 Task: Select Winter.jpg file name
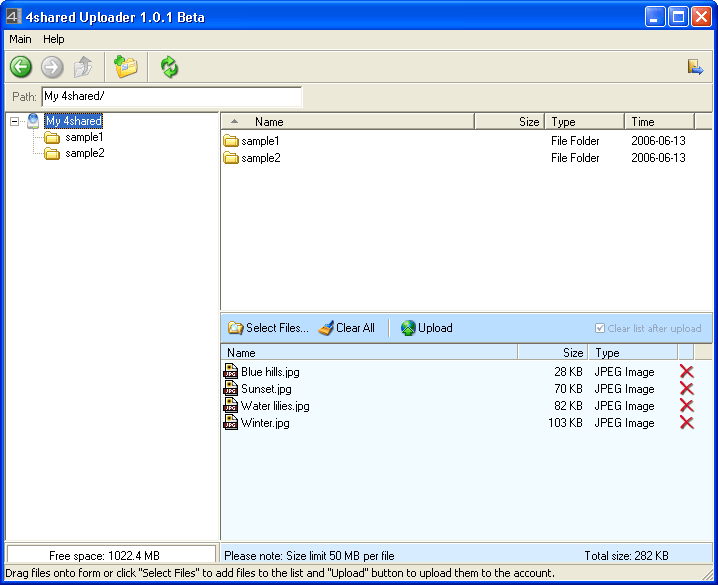click(265, 422)
